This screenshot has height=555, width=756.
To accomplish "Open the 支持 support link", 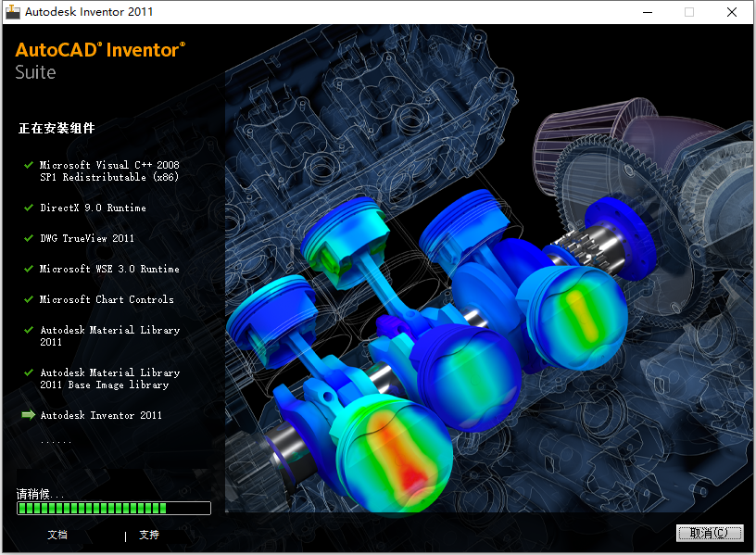I will [x=149, y=535].
